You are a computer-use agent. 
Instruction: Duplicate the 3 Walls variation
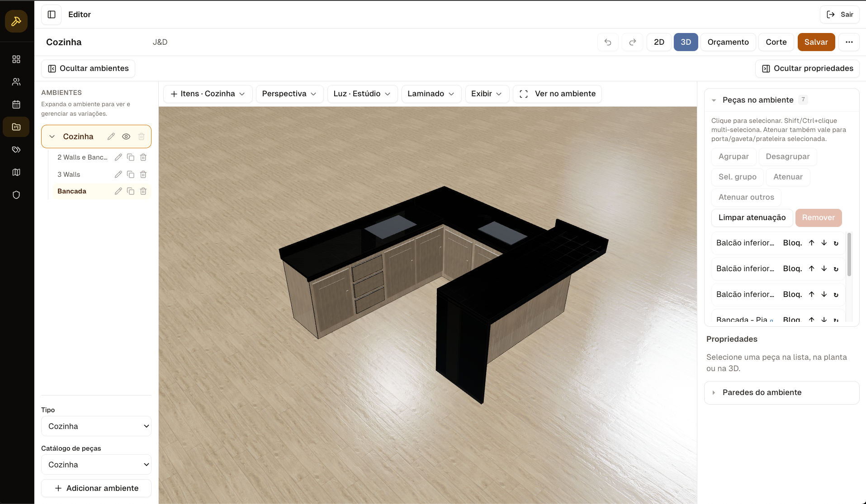click(x=131, y=174)
